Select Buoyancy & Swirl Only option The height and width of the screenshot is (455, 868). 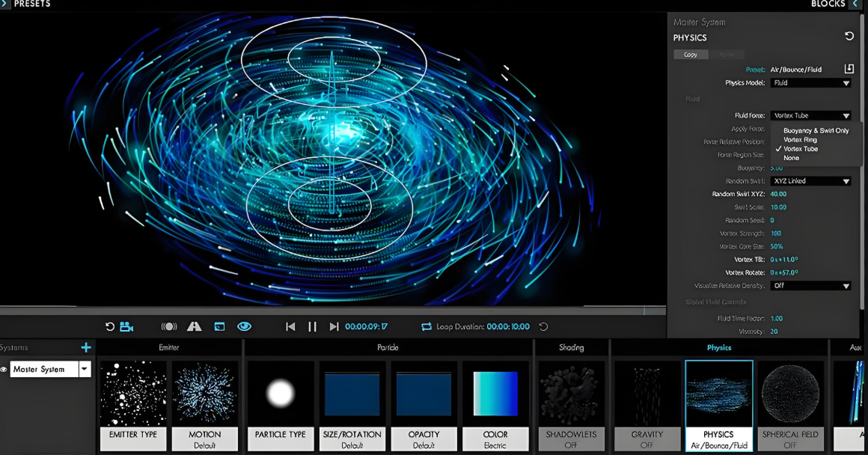816,131
